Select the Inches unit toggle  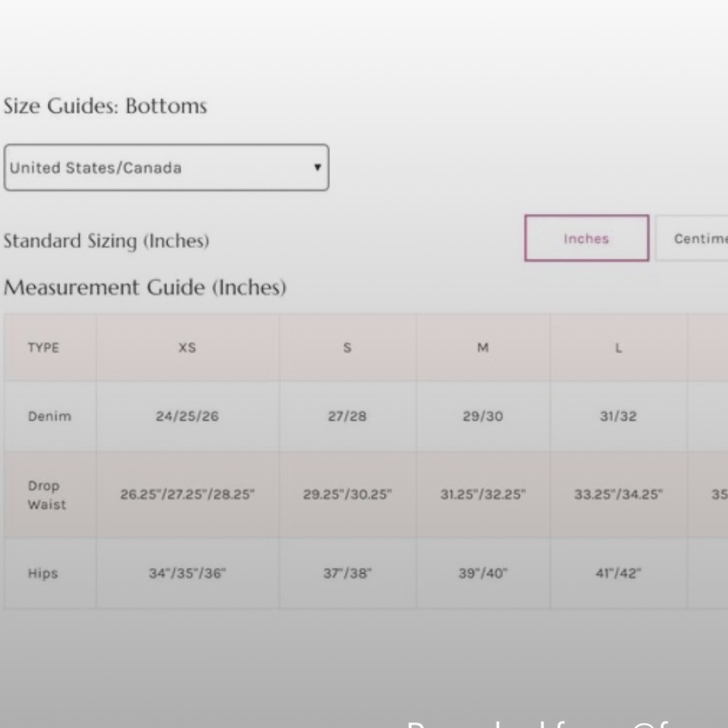tap(586, 238)
